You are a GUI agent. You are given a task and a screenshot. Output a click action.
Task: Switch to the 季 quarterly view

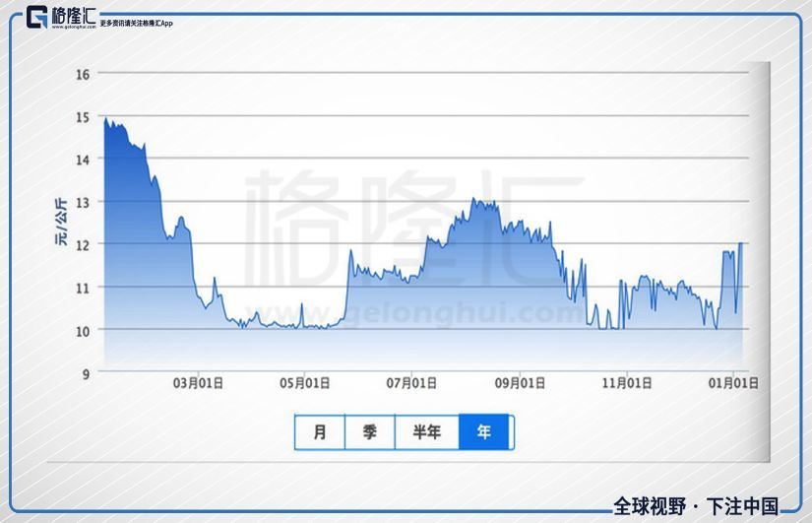[x=369, y=431]
